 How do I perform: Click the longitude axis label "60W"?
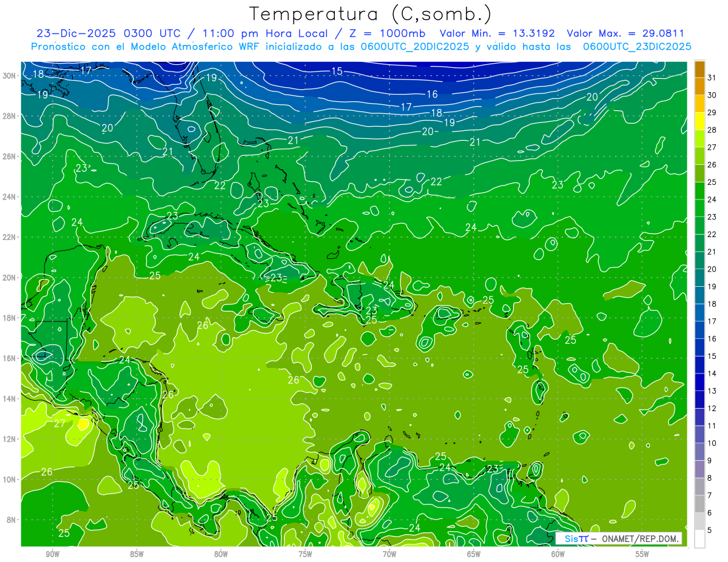coord(558,554)
